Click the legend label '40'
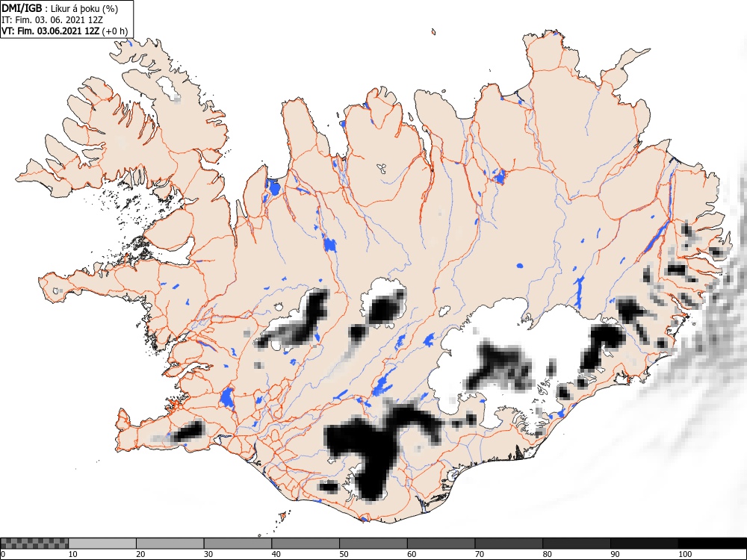The height and width of the screenshot is (560, 747). [x=276, y=554]
